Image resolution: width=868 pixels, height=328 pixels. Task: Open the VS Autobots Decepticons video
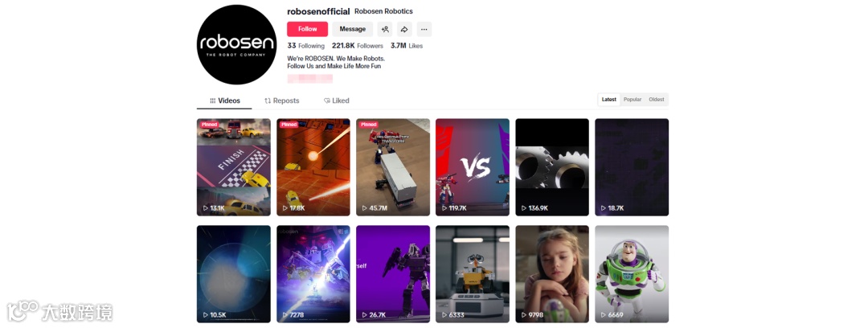click(473, 167)
